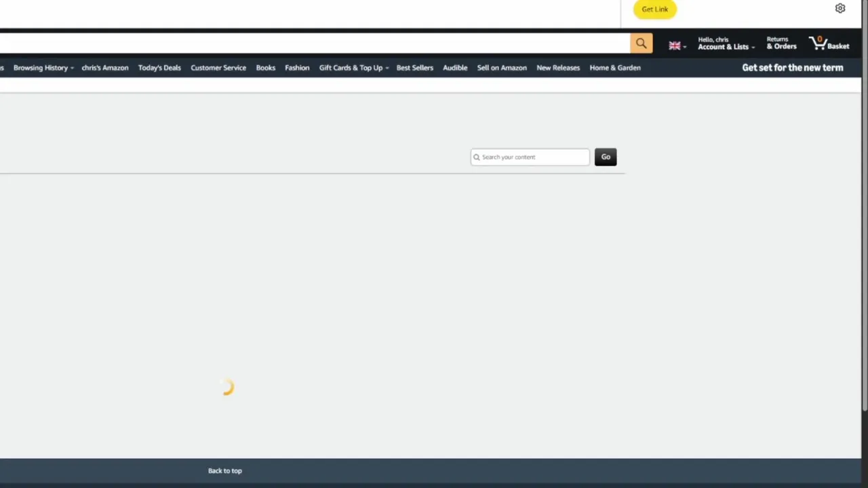Viewport: 868px width, 488px height.
Task: Go to Sell on Amazon
Action: [502, 68]
